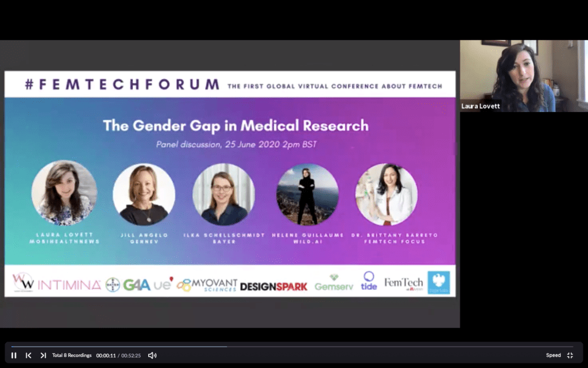Viewport: 588px width, 368px height.
Task: Click The Gender Gap in Medical Research title
Action: click(236, 125)
